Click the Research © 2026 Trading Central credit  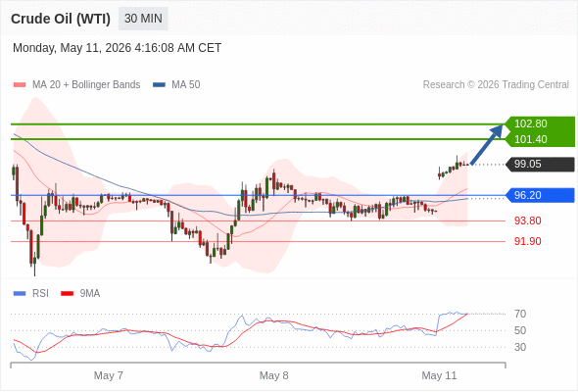pyautogui.click(x=496, y=85)
